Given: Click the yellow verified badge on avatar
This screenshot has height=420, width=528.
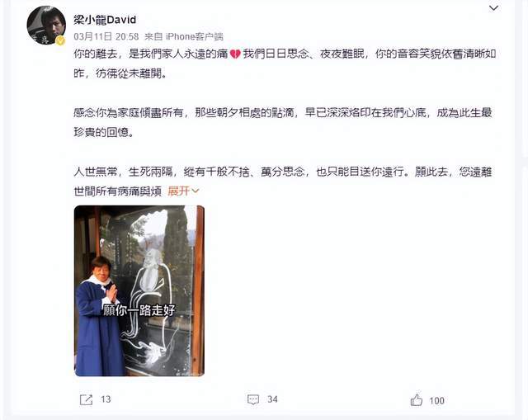Looking at the screenshot, I should pos(60,40).
